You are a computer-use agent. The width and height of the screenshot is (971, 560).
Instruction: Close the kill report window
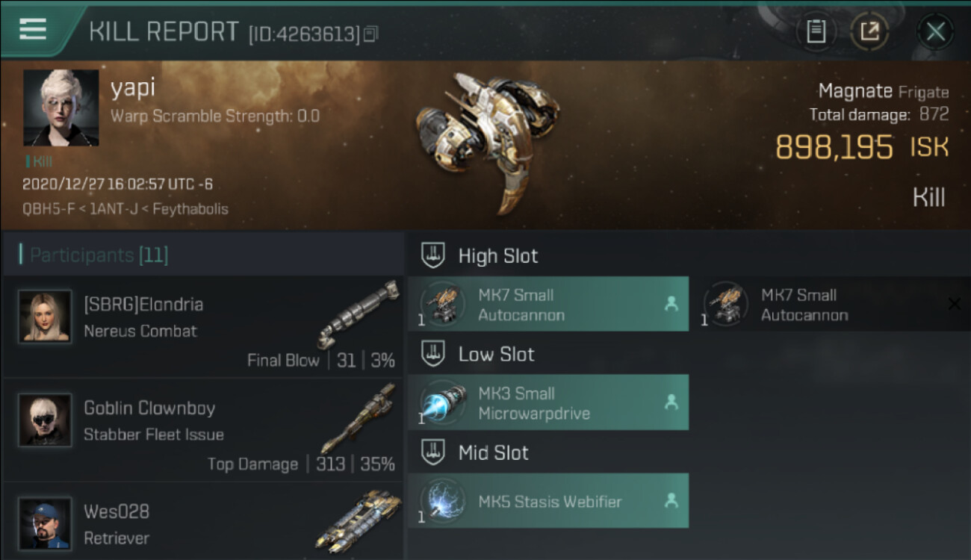[x=935, y=31]
